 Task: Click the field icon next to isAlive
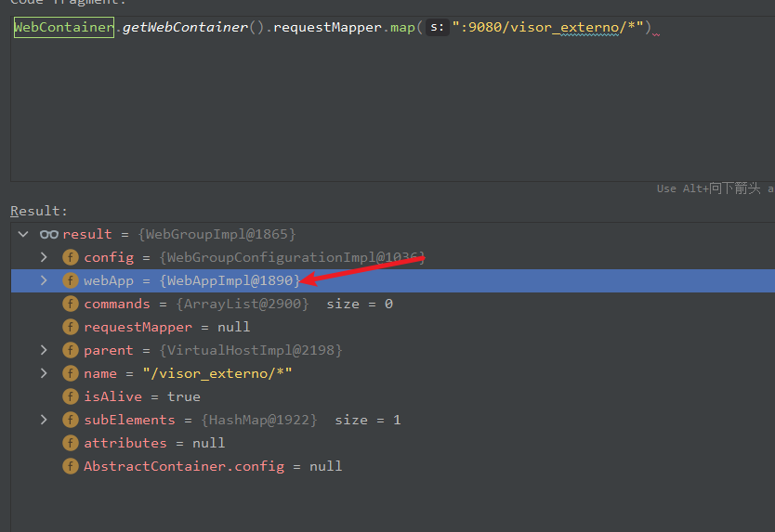[71, 396]
